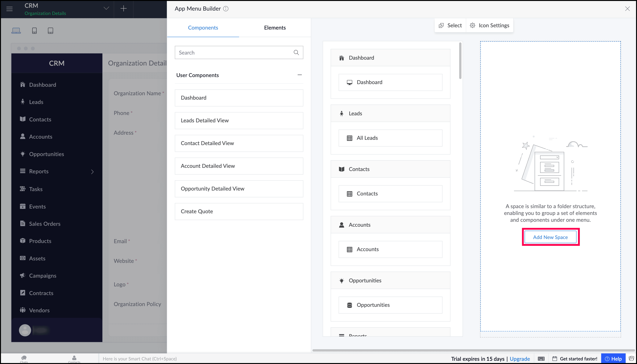
Task: Click the search magnifier icon
Action: [296, 52]
